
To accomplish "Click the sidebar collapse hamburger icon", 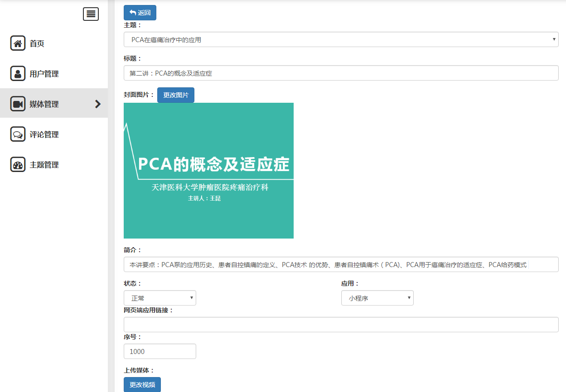I will 91,14.
